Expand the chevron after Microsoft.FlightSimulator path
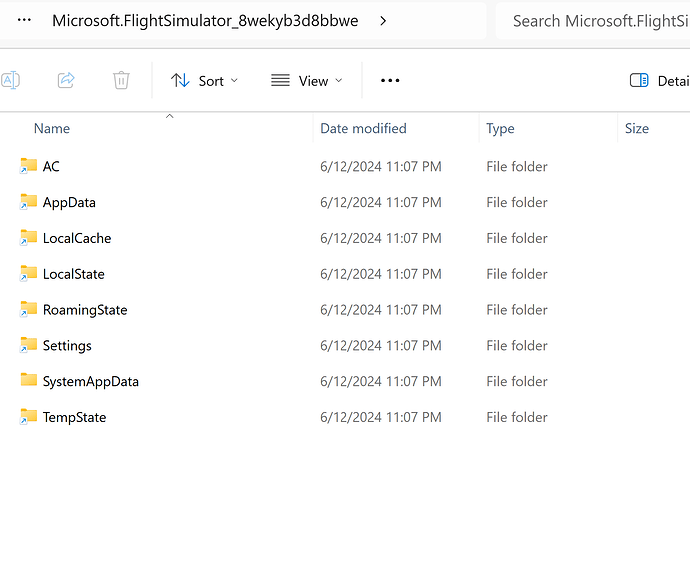Image resolution: width=690 pixels, height=566 pixels. point(383,21)
